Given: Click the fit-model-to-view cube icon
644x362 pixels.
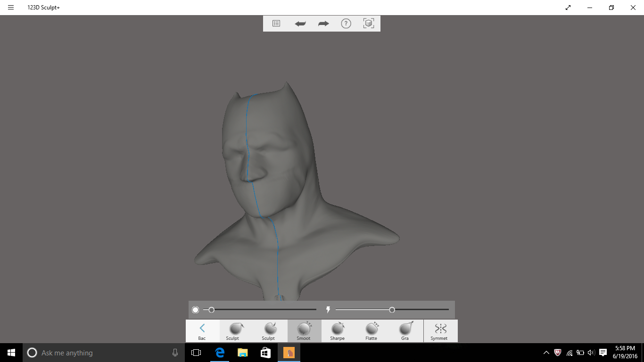Looking at the screenshot, I should 369,23.
